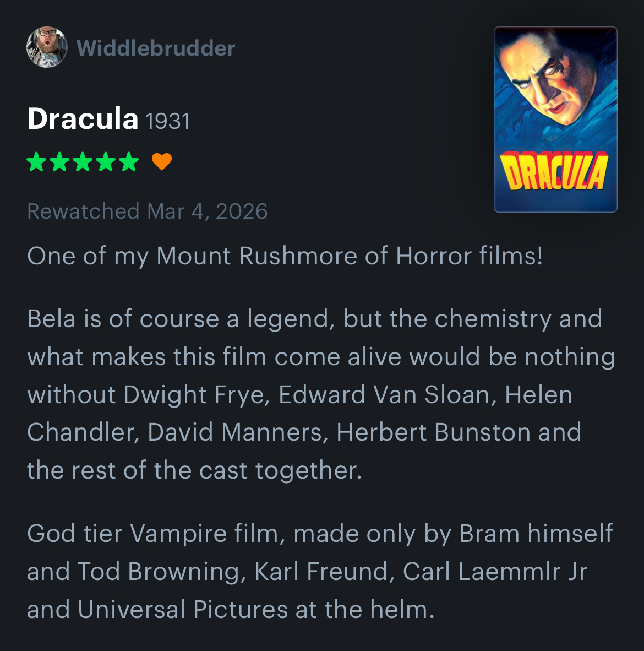644x651 pixels.
Task: Click the fourth green rating star
Action: [x=106, y=162]
